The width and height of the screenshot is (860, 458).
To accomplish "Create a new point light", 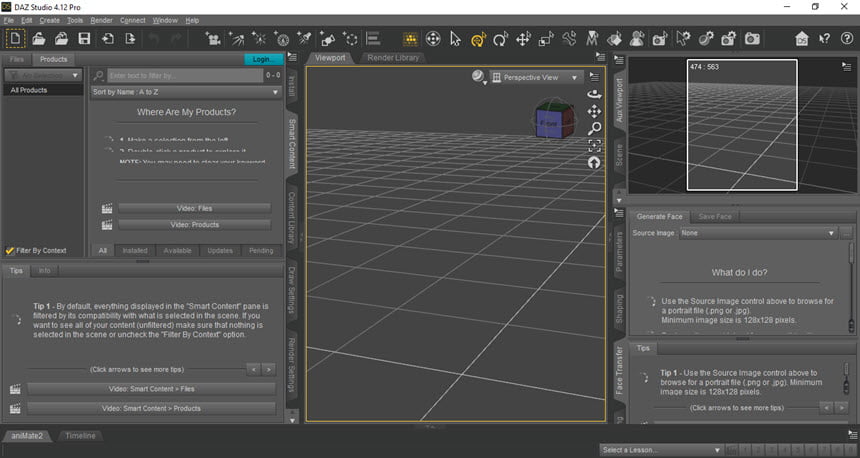I will [x=258, y=39].
